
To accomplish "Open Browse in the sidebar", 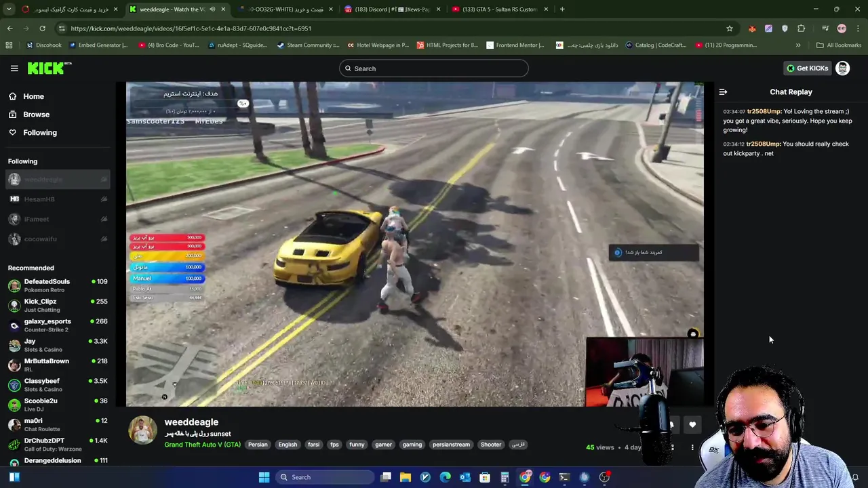I will pyautogui.click(x=36, y=115).
